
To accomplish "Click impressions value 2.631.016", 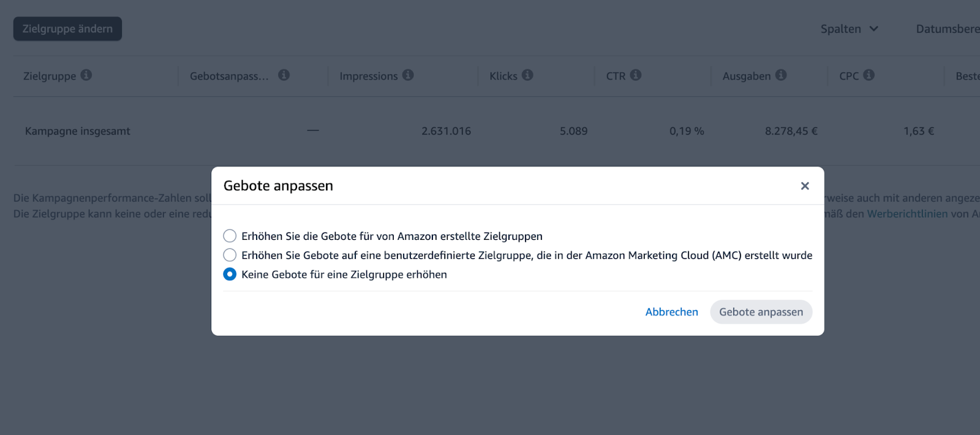I will [446, 131].
